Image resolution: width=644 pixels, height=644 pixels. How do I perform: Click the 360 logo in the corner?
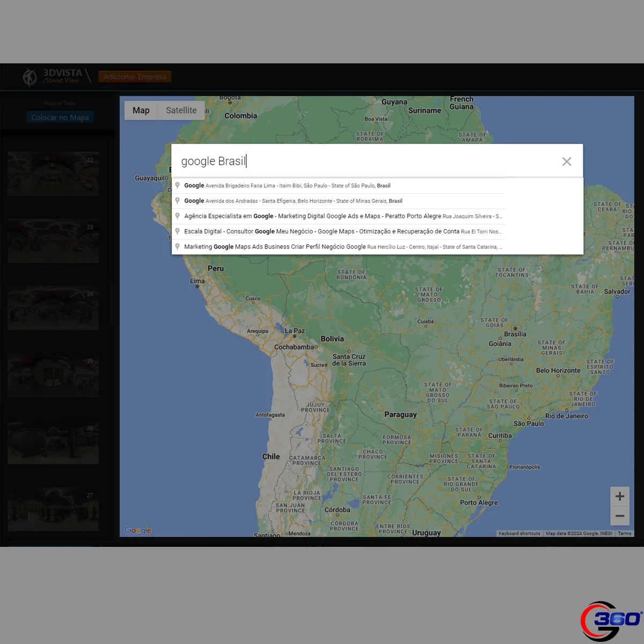(x=611, y=620)
